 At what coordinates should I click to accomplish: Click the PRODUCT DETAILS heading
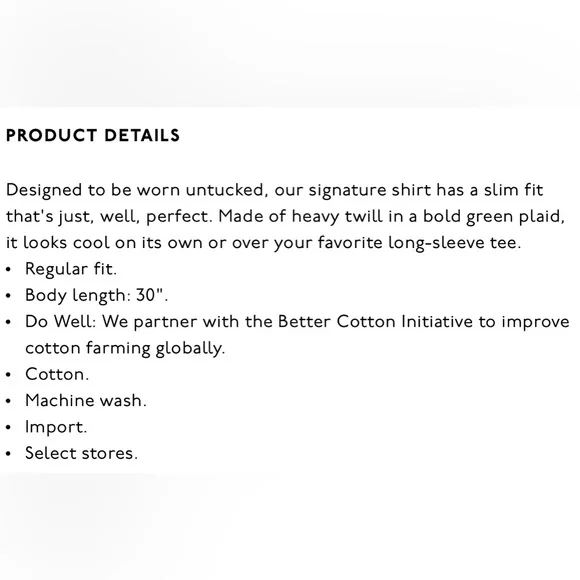(93, 135)
